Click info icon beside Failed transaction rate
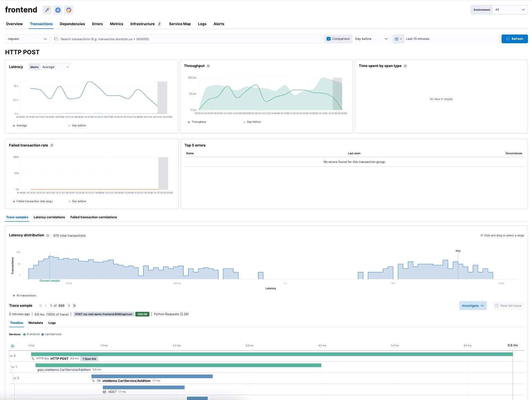Viewport: 532px width, 400px height. [x=52, y=146]
